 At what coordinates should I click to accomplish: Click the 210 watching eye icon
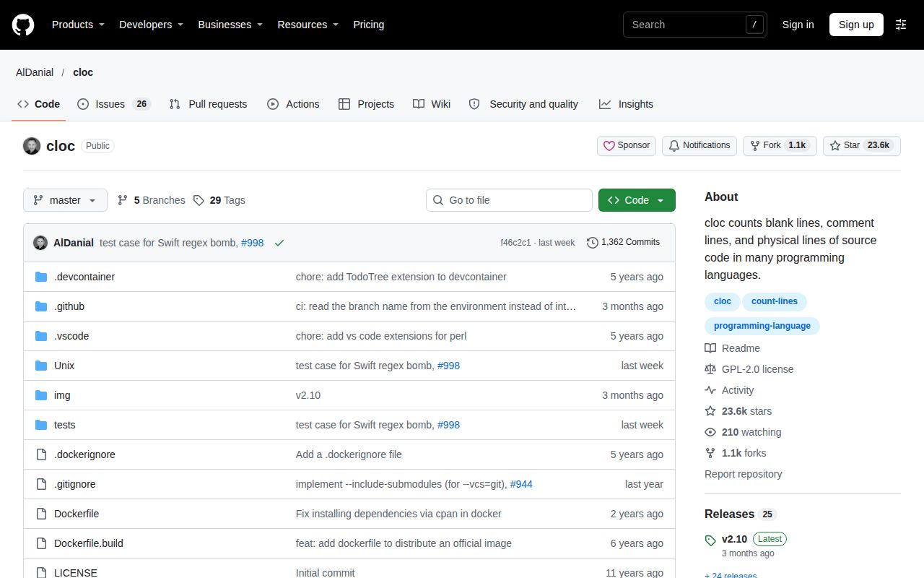tap(710, 432)
